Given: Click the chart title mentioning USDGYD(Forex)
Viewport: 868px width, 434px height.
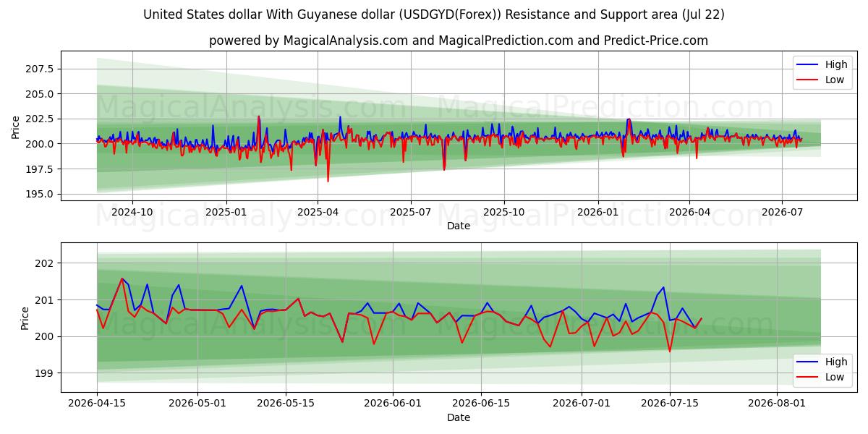Looking at the screenshot, I should (434, 14).
